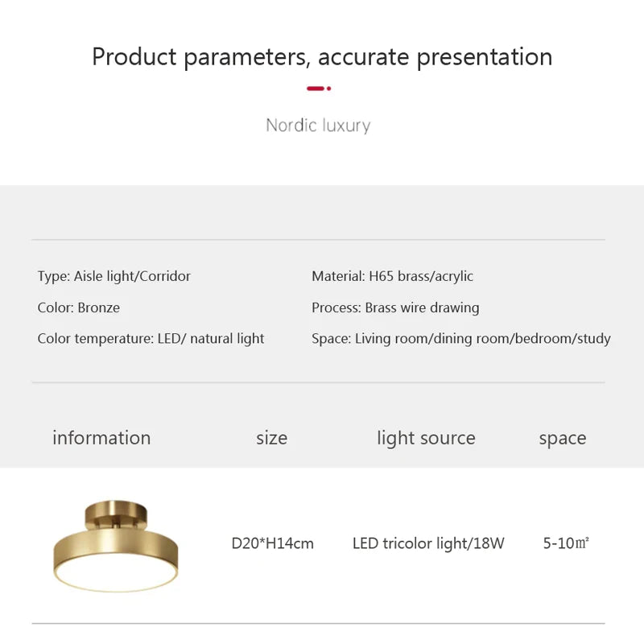Click the "Material: H65 brass/acrylic" parameter
The width and height of the screenshot is (644, 644).
(x=393, y=276)
